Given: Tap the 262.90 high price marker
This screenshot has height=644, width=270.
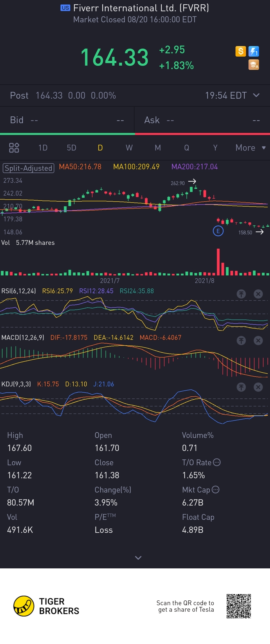Looking at the screenshot, I should (178, 183).
